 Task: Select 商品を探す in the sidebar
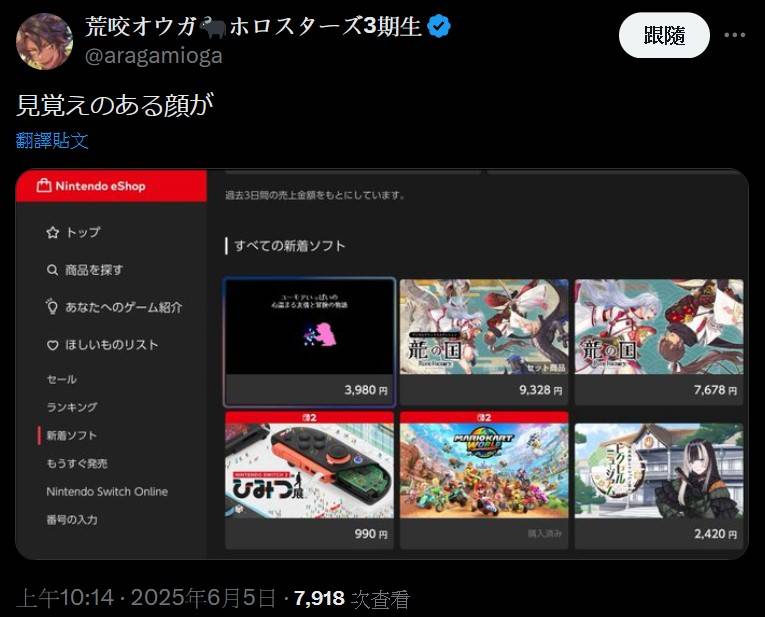94,270
